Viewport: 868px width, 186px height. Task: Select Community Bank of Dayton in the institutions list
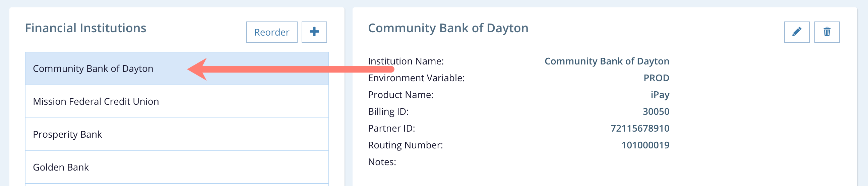[x=93, y=68]
